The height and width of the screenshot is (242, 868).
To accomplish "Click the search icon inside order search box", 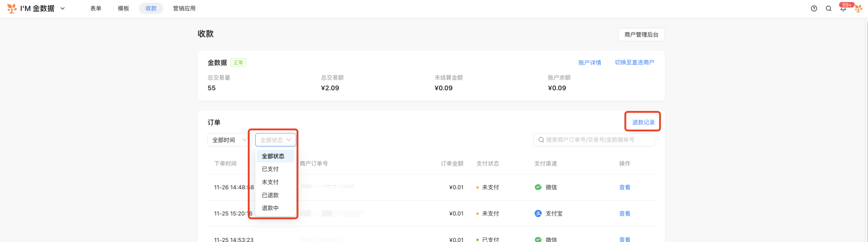I will coord(541,140).
